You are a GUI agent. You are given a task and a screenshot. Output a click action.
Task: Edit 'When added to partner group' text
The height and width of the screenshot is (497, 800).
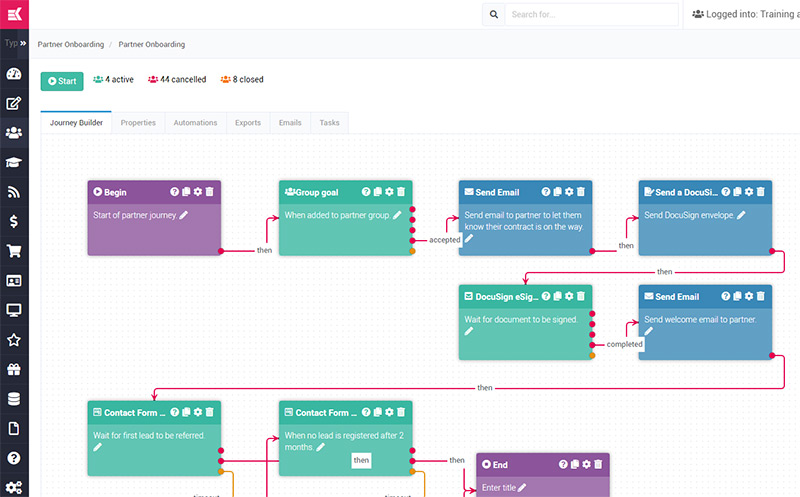(x=397, y=215)
